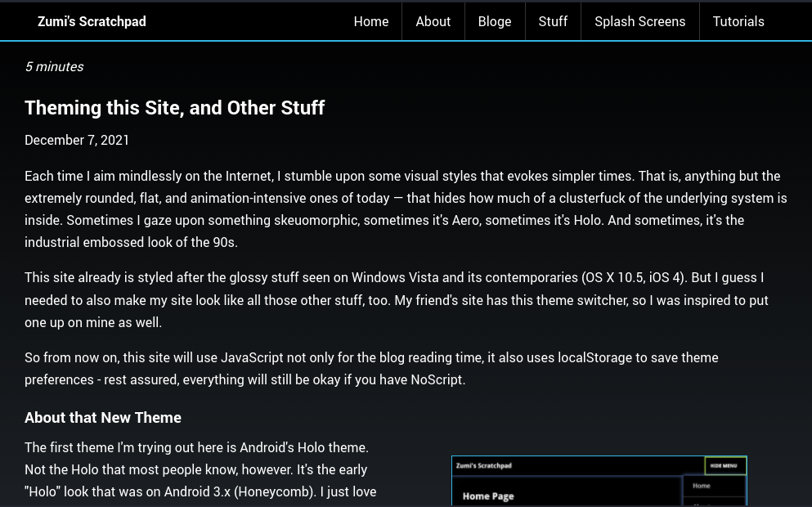Click the paragraph starting "So from now on"
The image size is (812, 507).
[371, 369]
